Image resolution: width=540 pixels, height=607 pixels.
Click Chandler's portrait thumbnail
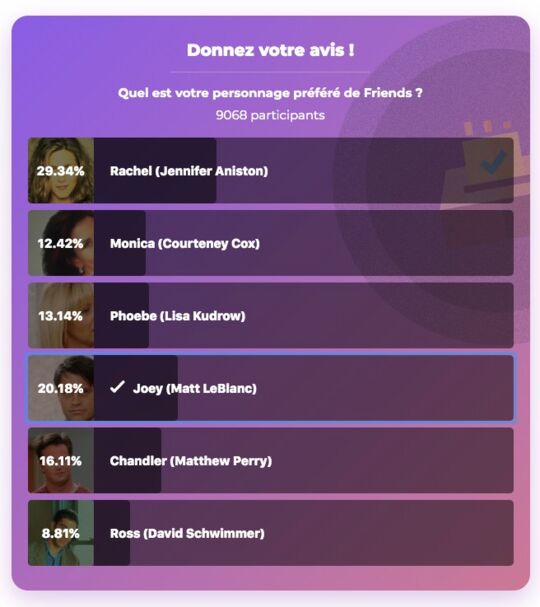tap(61, 460)
